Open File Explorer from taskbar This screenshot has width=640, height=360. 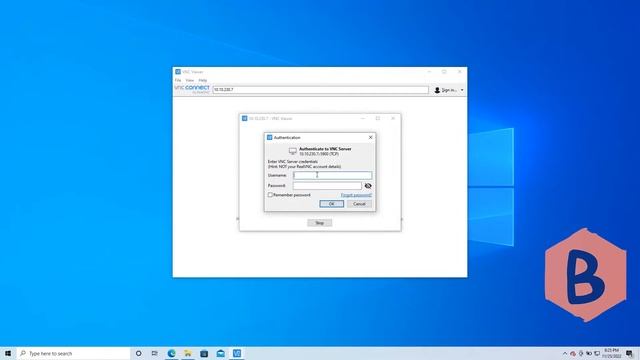(188, 353)
